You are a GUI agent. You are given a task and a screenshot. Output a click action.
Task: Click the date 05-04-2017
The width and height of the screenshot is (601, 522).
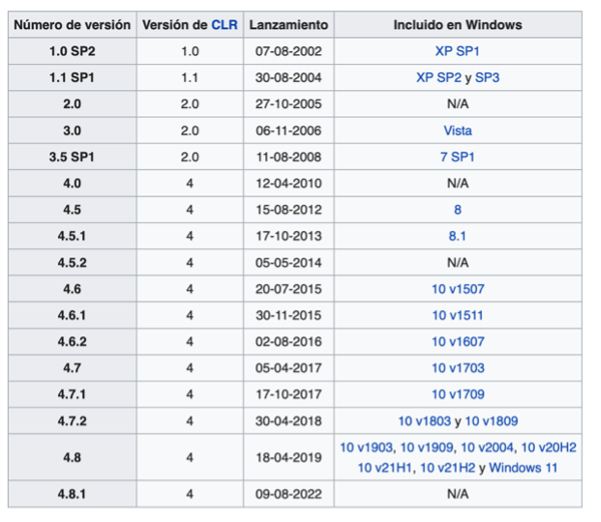(x=289, y=368)
